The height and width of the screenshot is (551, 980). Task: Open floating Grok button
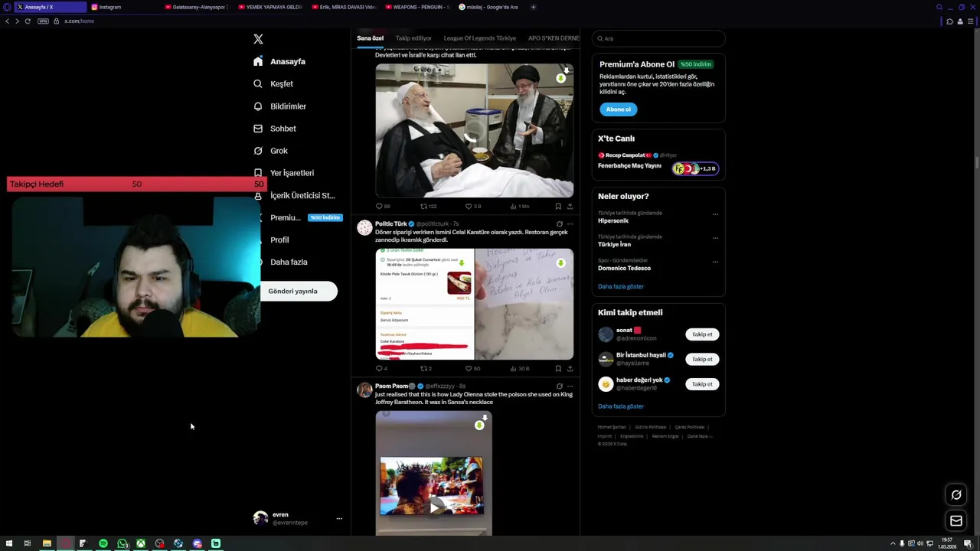tap(956, 495)
